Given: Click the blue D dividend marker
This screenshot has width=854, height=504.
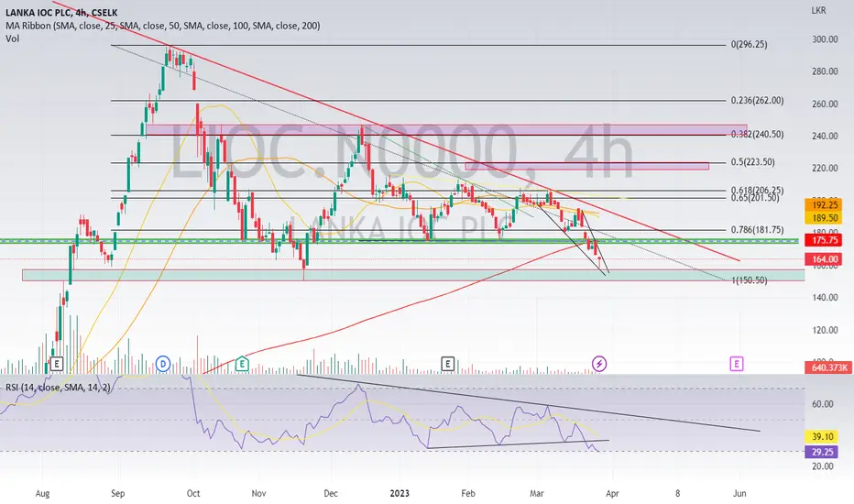Looking at the screenshot, I should pyautogui.click(x=162, y=364).
